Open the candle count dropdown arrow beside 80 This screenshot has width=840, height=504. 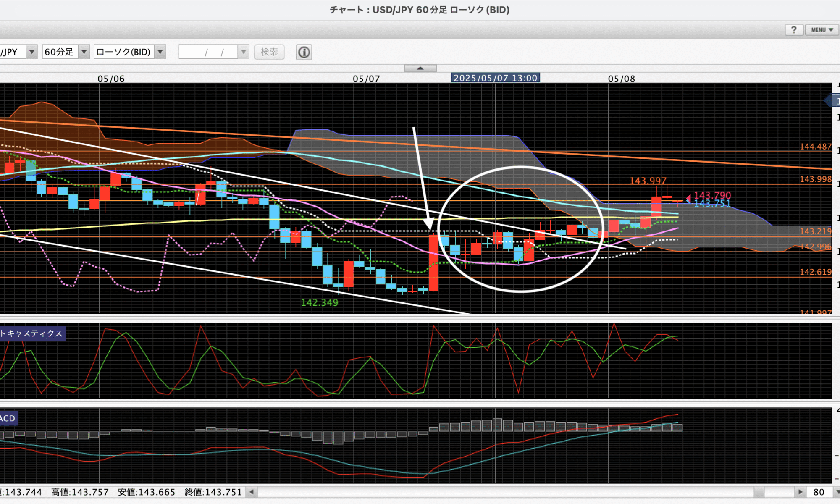[836, 492]
